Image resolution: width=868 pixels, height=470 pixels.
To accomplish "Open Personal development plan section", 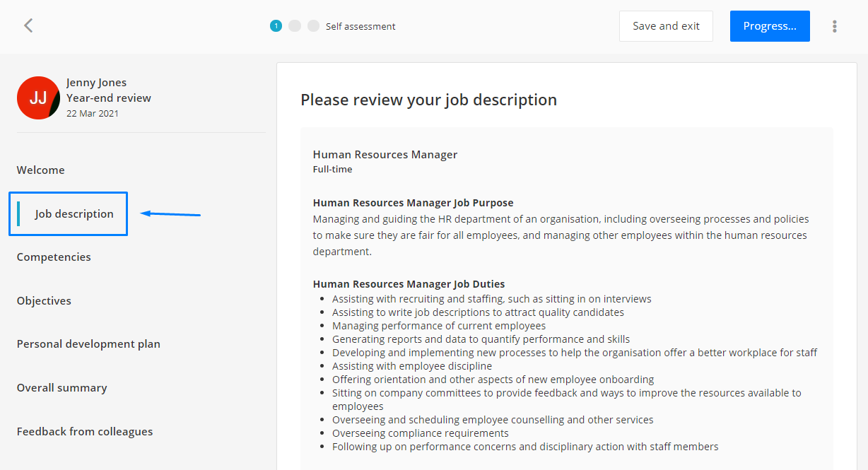I will pos(88,344).
